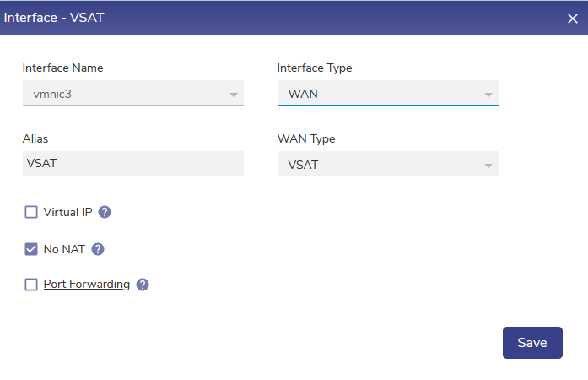Viewport: 588px width, 380px height.
Task: Close the Interface - VSAT dialog
Action: pos(573,18)
